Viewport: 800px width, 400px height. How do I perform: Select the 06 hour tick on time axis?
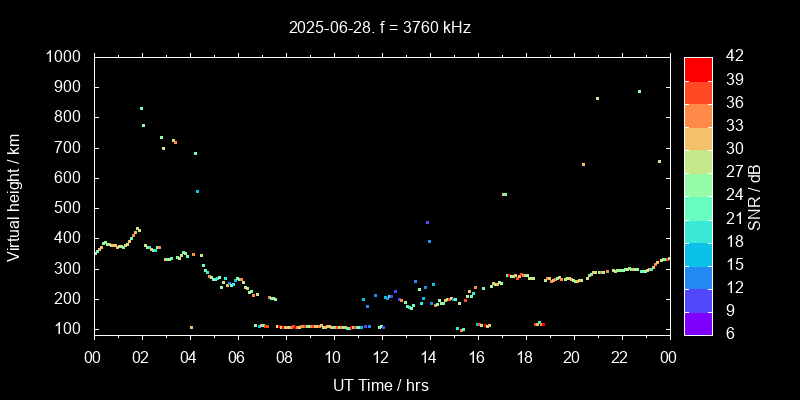pyautogui.click(x=237, y=357)
